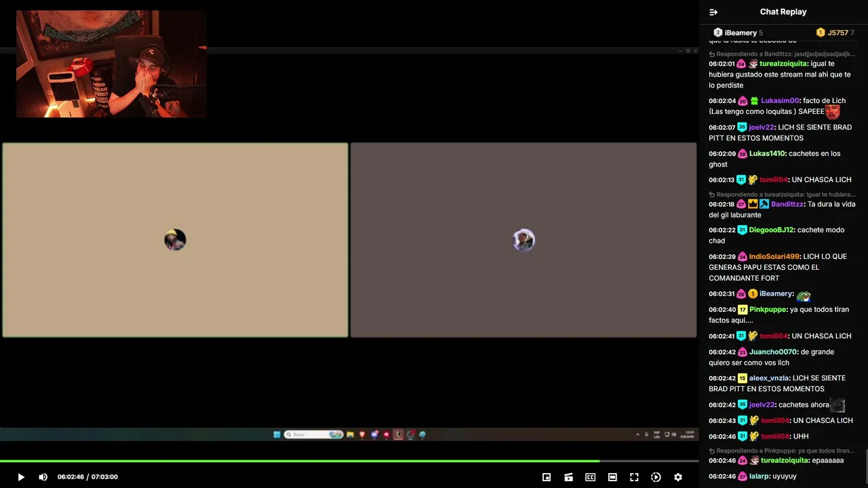
Task: Toggle closed captions (CC)
Action: coord(590,477)
